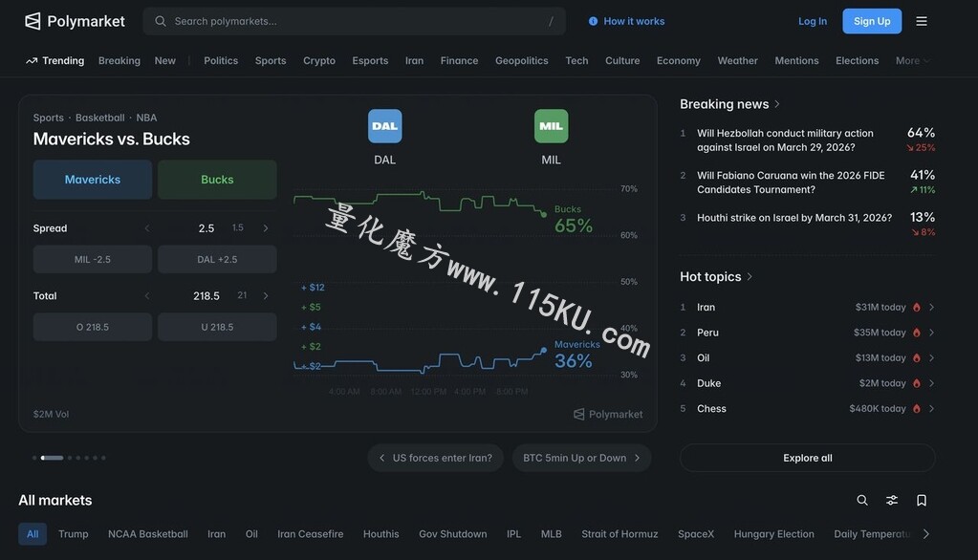The height and width of the screenshot is (560, 978).
Task: Click the flame icon on Chess topic
Action: coord(916,409)
